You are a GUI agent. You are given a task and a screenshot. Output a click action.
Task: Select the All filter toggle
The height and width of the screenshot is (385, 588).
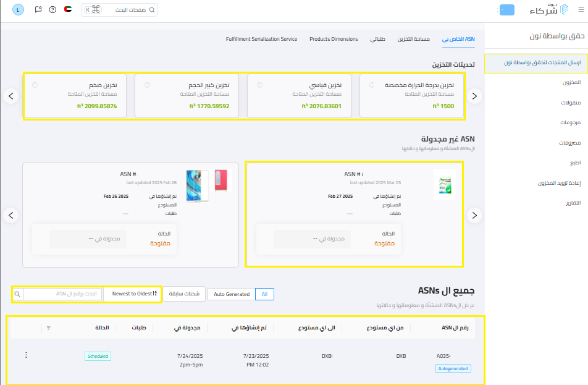pyautogui.click(x=264, y=294)
